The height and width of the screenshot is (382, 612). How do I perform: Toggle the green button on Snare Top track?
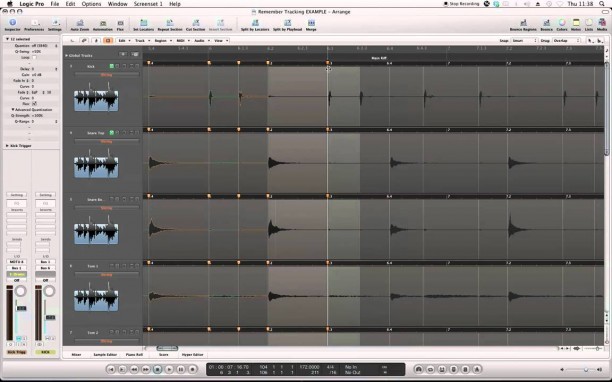112,133
